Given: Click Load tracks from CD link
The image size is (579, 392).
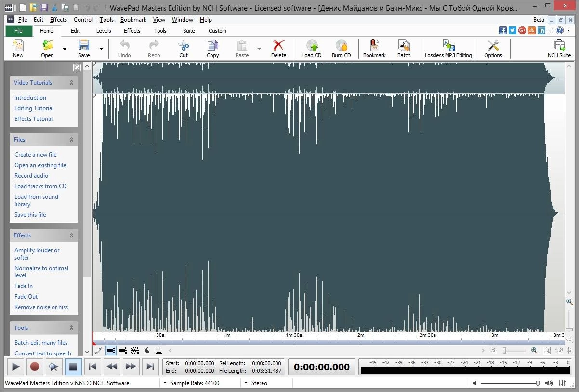Looking at the screenshot, I should 40,186.
